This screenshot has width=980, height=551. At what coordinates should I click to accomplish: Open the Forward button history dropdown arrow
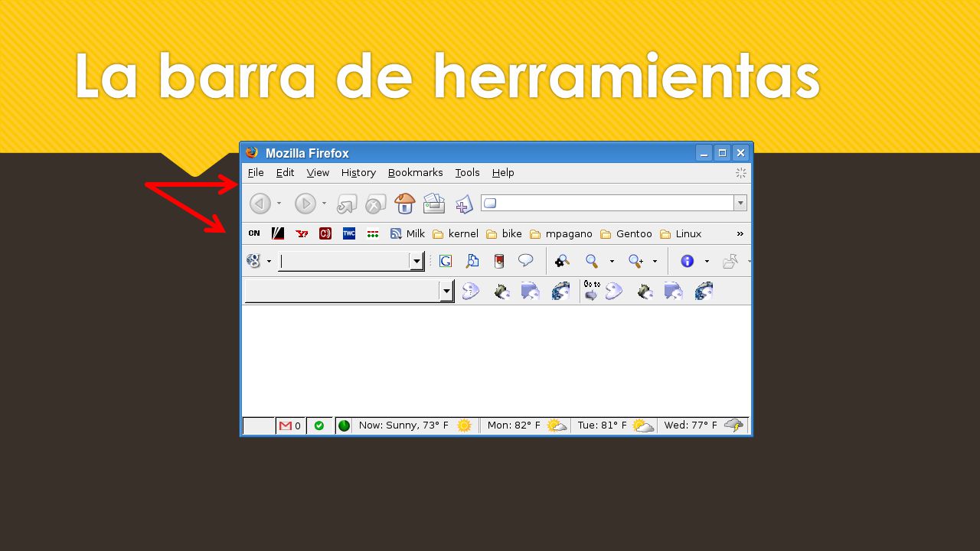click(324, 204)
